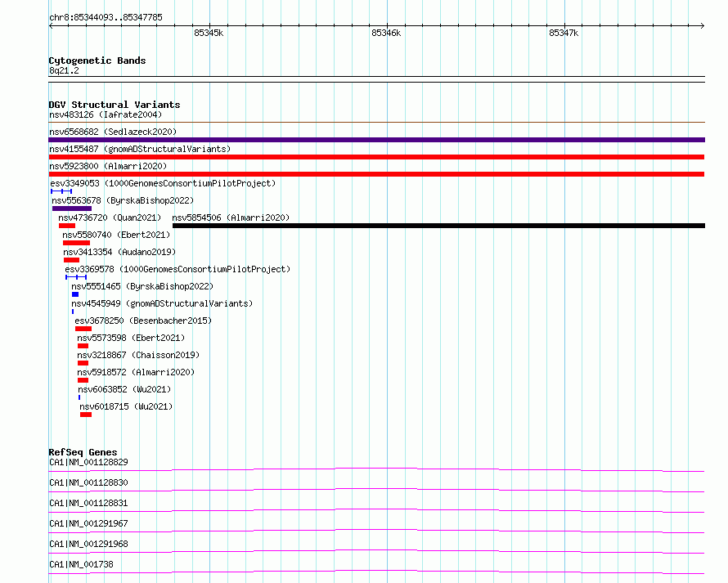The width and height of the screenshot is (728, 583).
Task: Click the 85347k ruler tick label
Action: tap(564, 33)
